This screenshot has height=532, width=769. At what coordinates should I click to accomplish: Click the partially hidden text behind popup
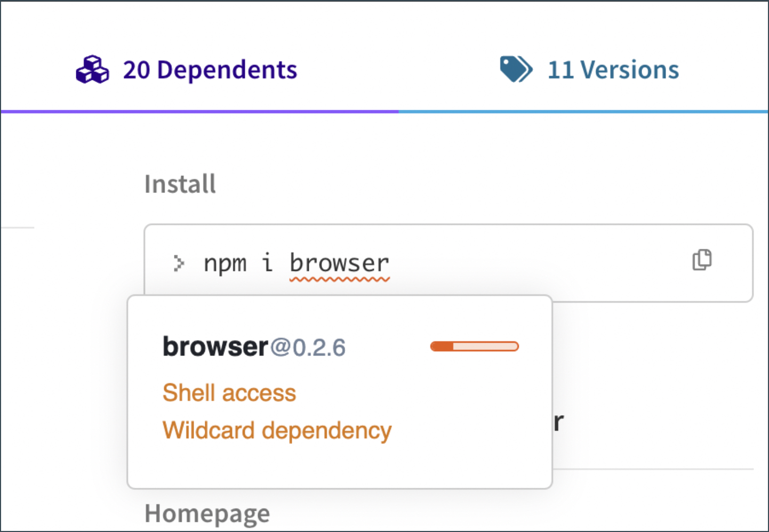(x=558, y=423)
